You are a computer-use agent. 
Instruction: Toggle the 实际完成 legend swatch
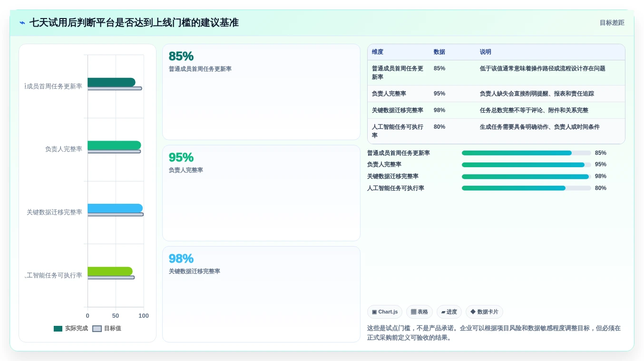58,329
